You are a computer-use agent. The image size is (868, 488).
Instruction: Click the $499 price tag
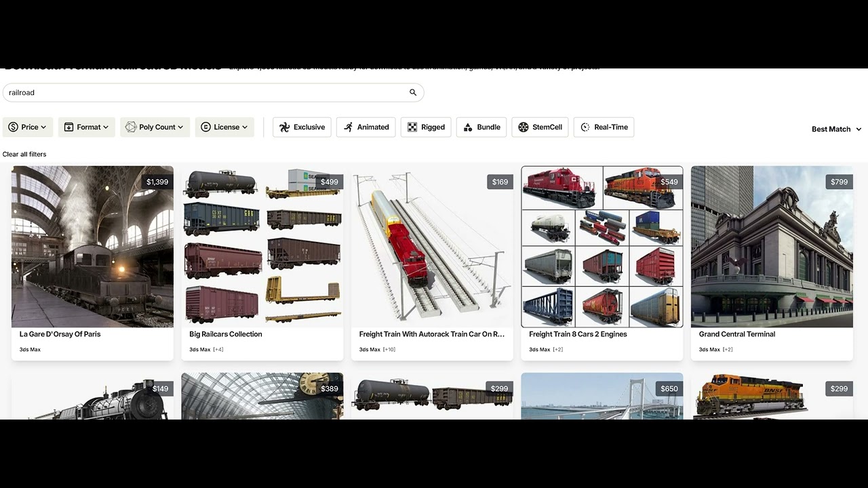[x=330, y=182]
